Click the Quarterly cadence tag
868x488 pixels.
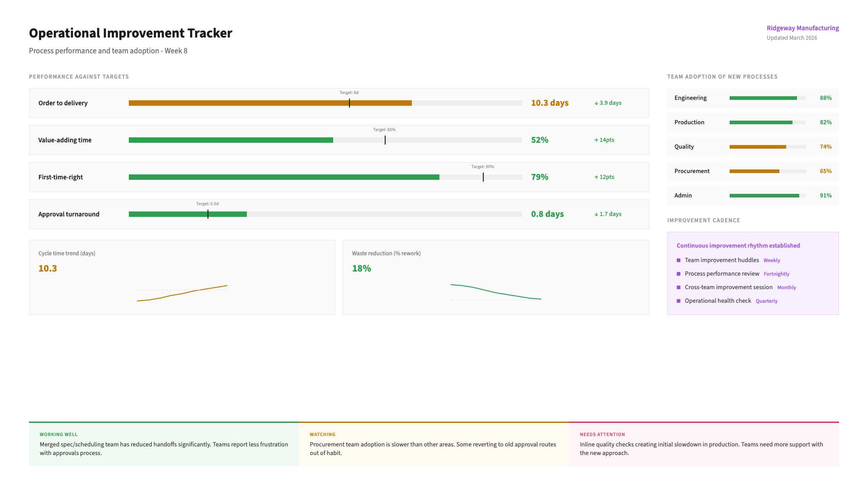(766, 301)
